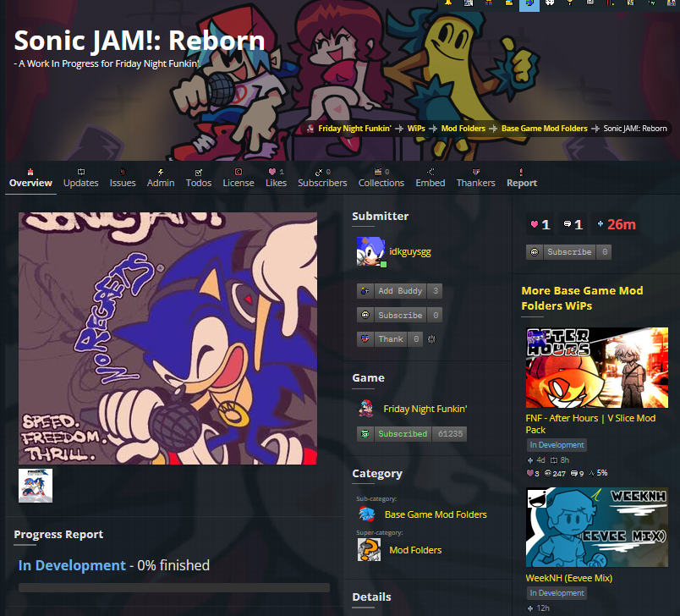Subscribe to the submitter idkguysgg
The height and width of the screenshot is (616, 680).
coord(399,315)
